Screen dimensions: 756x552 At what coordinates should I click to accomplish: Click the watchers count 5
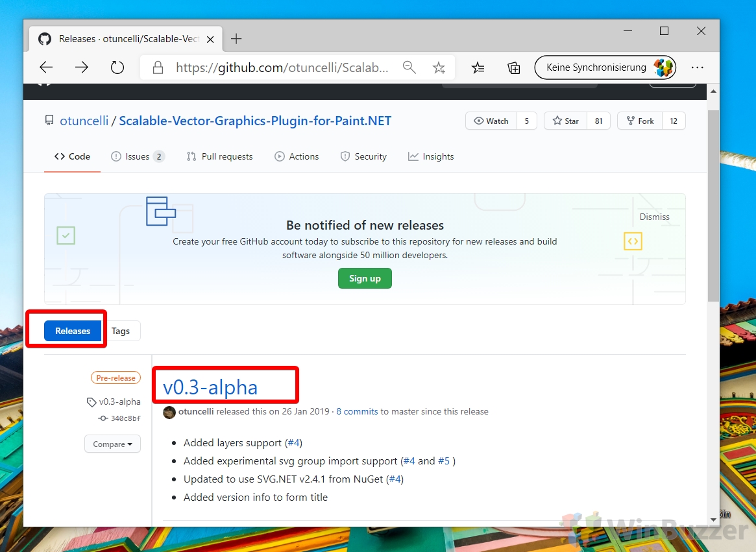coord(527,121)
